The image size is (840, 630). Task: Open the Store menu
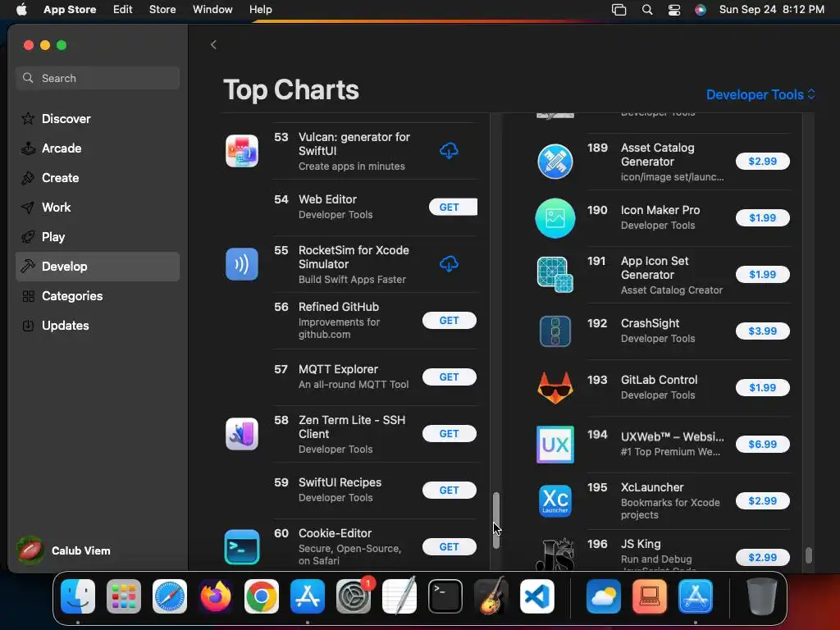[162, 10]
